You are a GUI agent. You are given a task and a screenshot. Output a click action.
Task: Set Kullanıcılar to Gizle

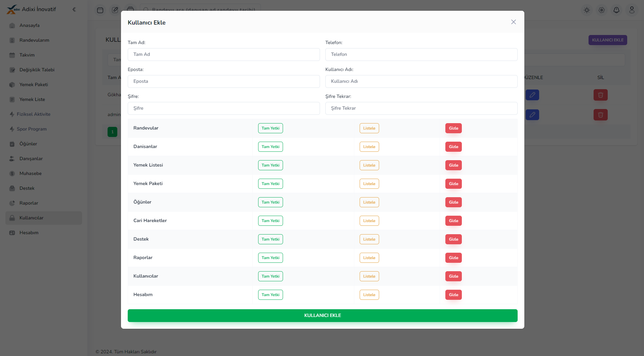[453, 276]
